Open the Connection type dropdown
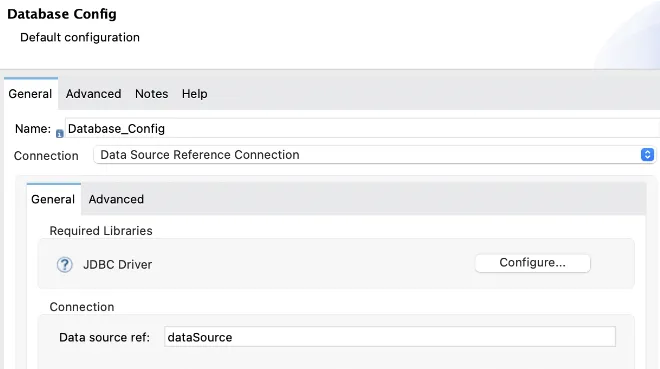Image resolution: width=660 pixels, height=369 pixels. point(374,155)
